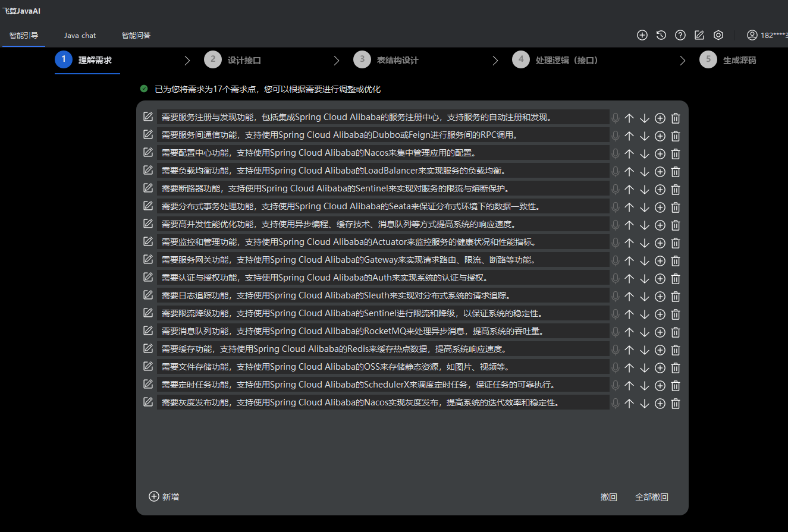
Task: Add a requirement after the 高并发性能优化 row
Action: pos(660,225)
